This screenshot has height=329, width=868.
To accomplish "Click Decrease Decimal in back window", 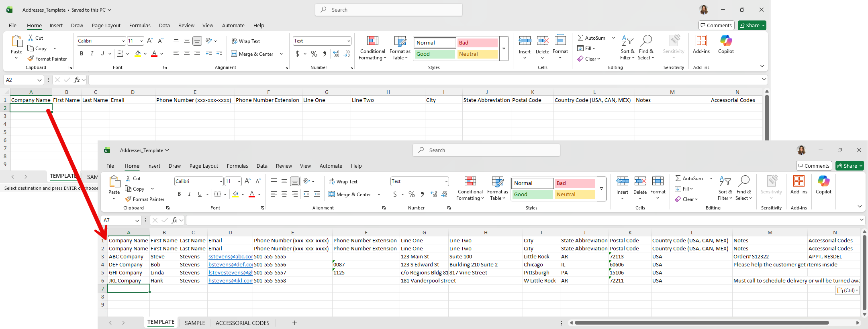I will point(347,54).
